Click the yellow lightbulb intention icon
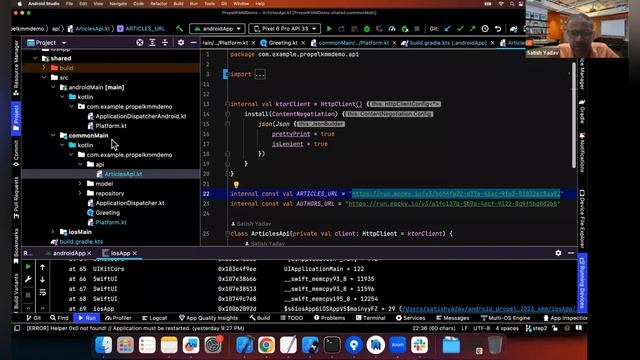 tap(236, 184)
